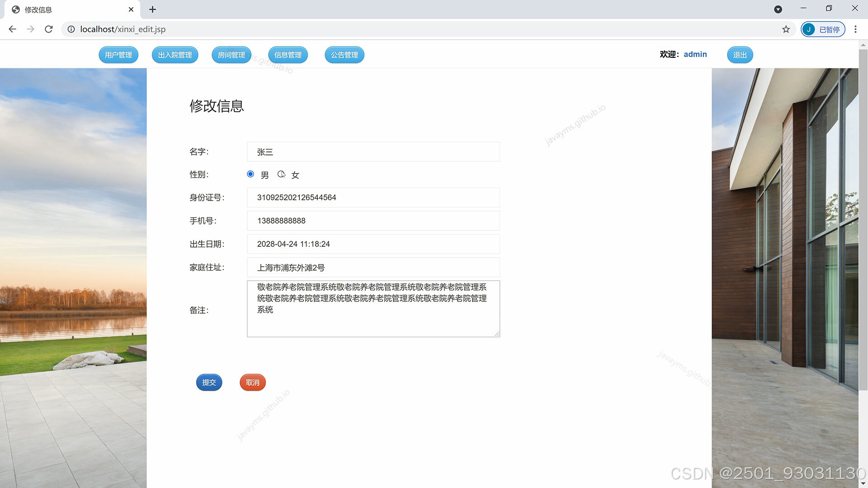Select the 修改信息 browser tab
The height and width of the screenshot is (488, 868).
click(x=72, y=9)
